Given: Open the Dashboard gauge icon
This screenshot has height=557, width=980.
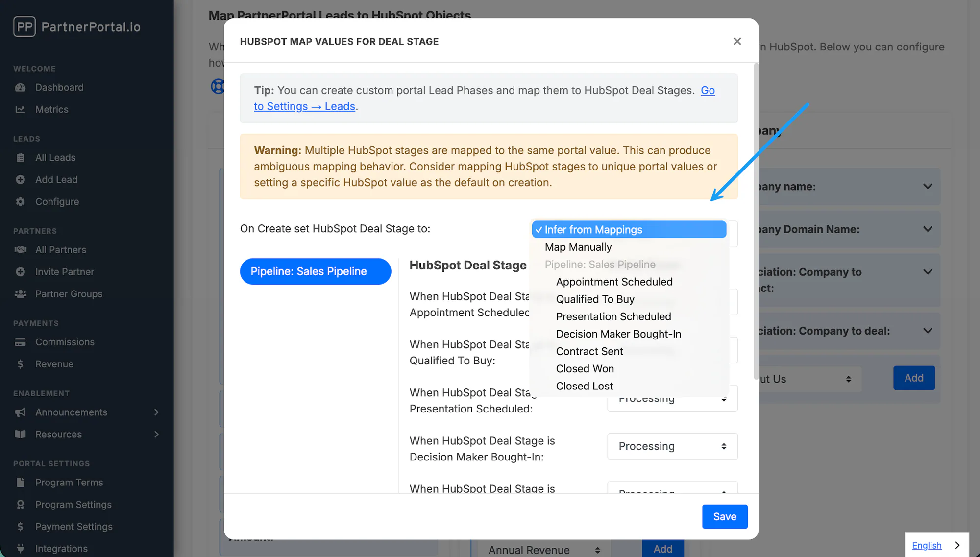Looking at the screenshot, I should pos(20,87).
